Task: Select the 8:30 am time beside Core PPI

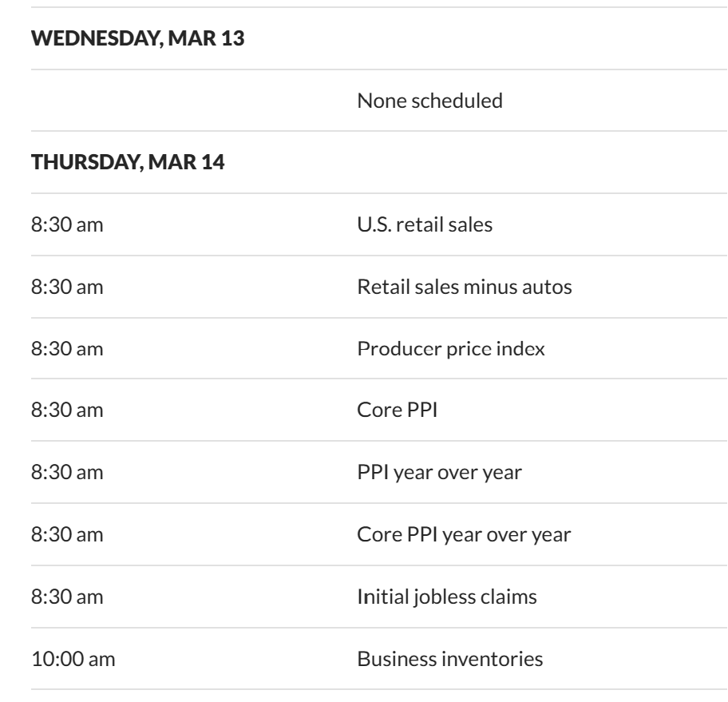Action: click(x=66, y=411)
